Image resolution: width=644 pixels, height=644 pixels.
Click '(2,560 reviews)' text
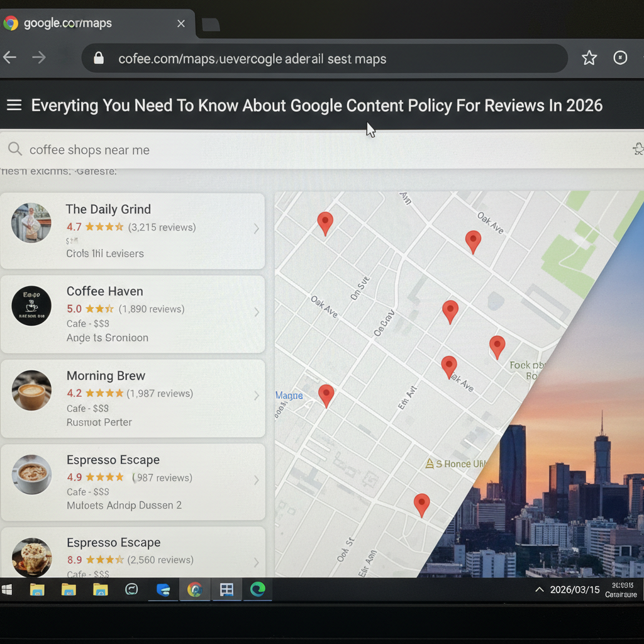click(160, 560)
